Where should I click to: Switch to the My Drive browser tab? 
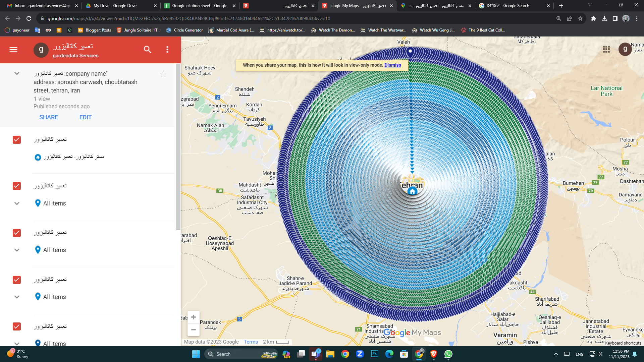(115, 6)
